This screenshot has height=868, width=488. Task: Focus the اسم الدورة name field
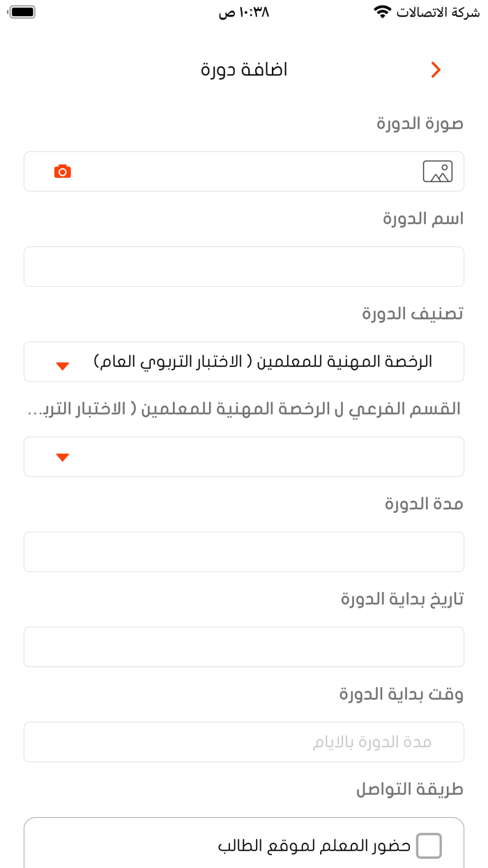[x=244, y=267]
